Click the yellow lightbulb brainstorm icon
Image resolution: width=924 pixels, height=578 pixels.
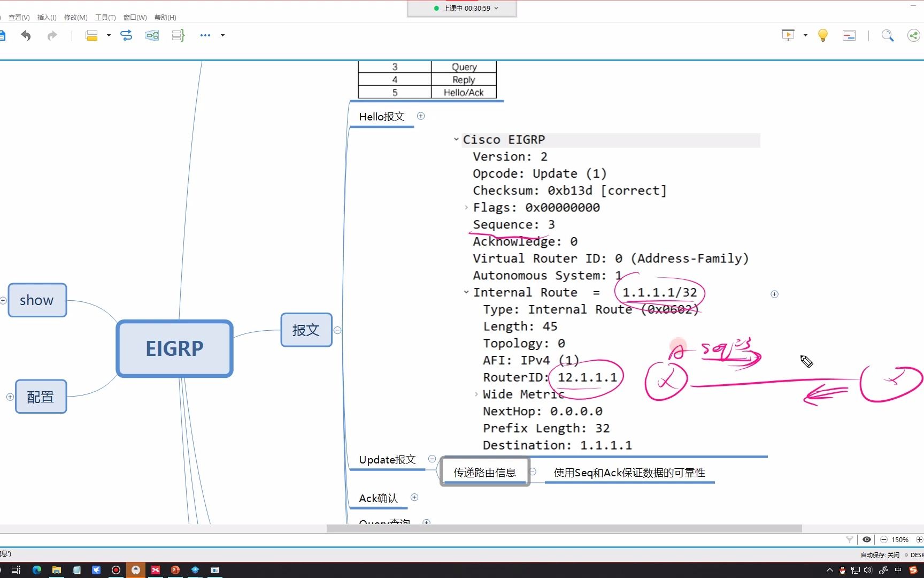tap(823, 35)
